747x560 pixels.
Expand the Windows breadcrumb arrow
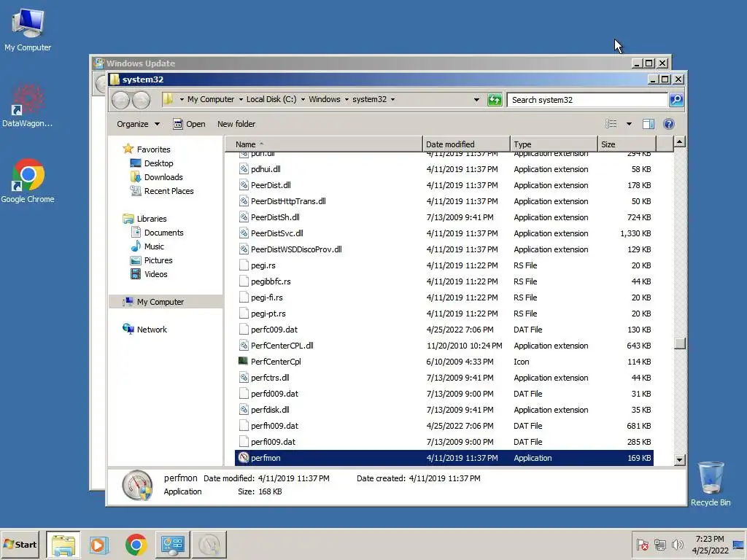coord(347,99)
